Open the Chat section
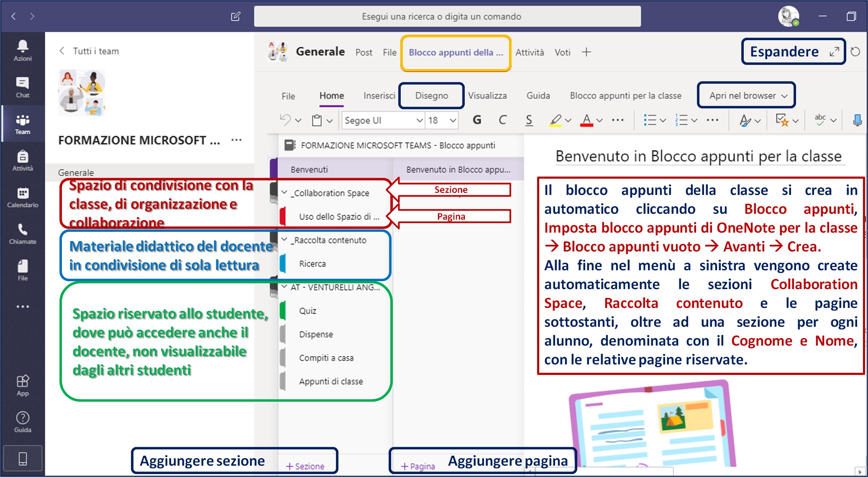The height and width of the screenshot is (477, 868). (x=23, y=87)
